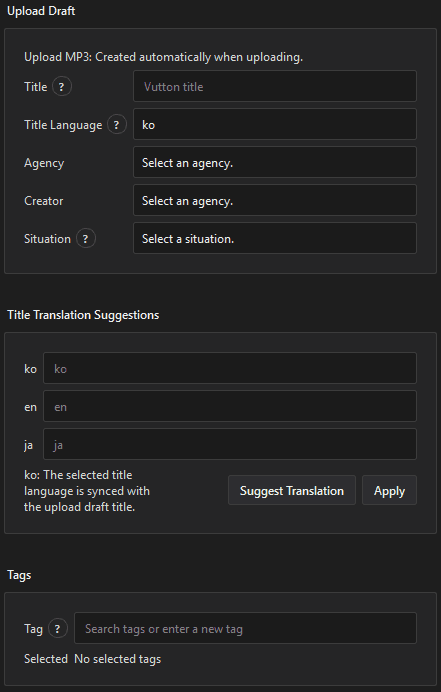Click the Tag help question mark icon

click(57, 628)
